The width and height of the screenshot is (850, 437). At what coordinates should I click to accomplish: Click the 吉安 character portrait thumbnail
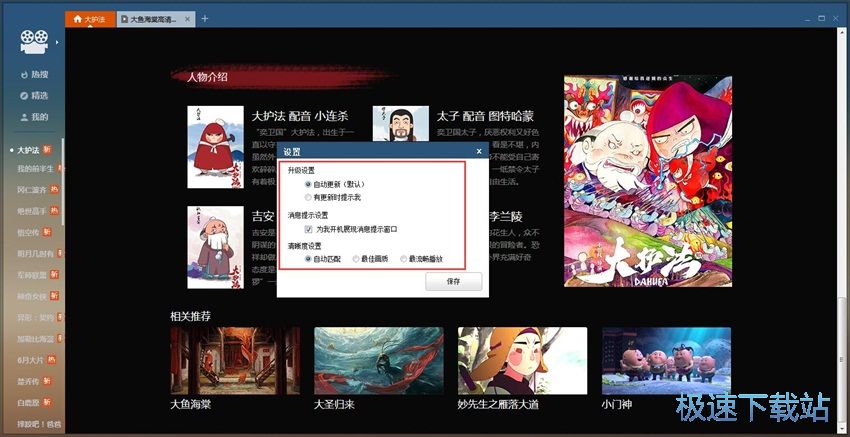coord(215,247)
